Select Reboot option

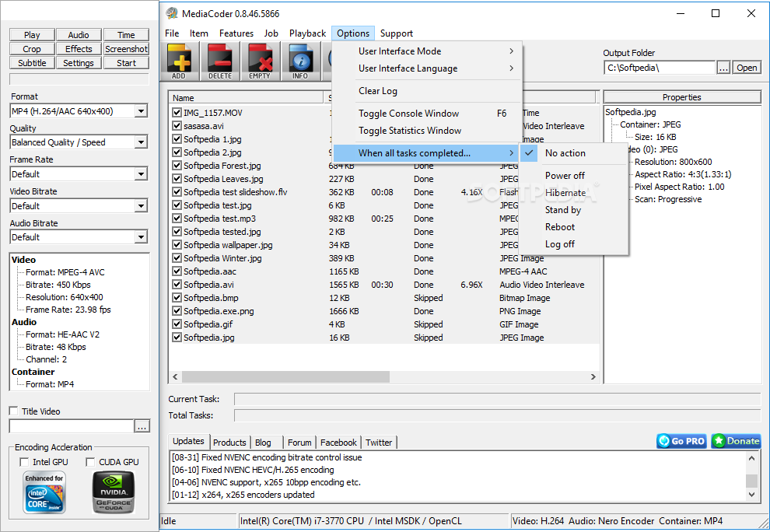[x=573, y=227]
